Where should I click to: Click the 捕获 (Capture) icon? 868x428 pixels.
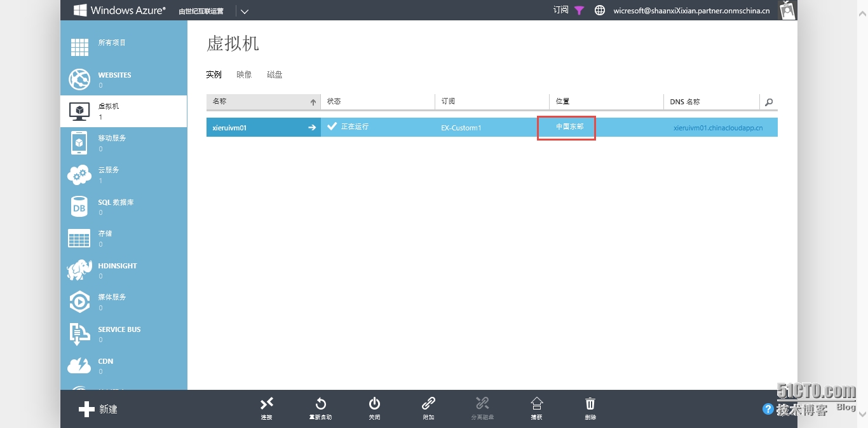tap(537, 403)
